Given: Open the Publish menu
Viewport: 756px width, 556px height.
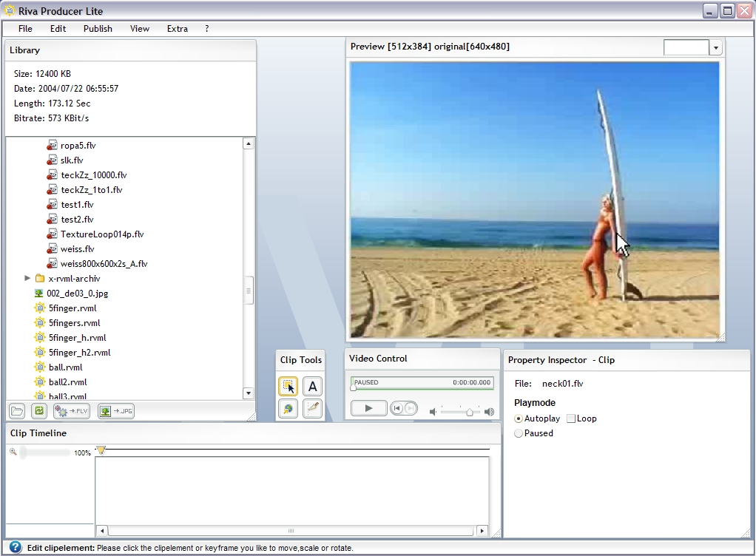Looking at the screenshot, I should pos(98,29).
